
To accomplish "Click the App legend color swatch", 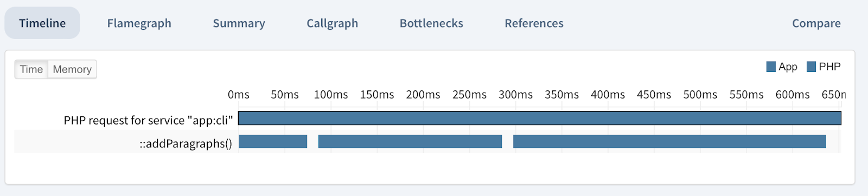I will pos(771,67).
